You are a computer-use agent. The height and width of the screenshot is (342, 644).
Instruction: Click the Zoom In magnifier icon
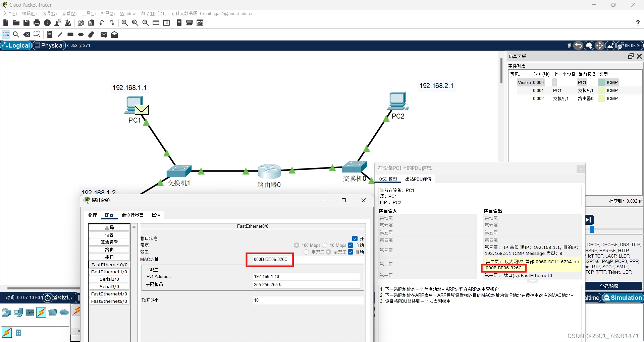[125, 23]
